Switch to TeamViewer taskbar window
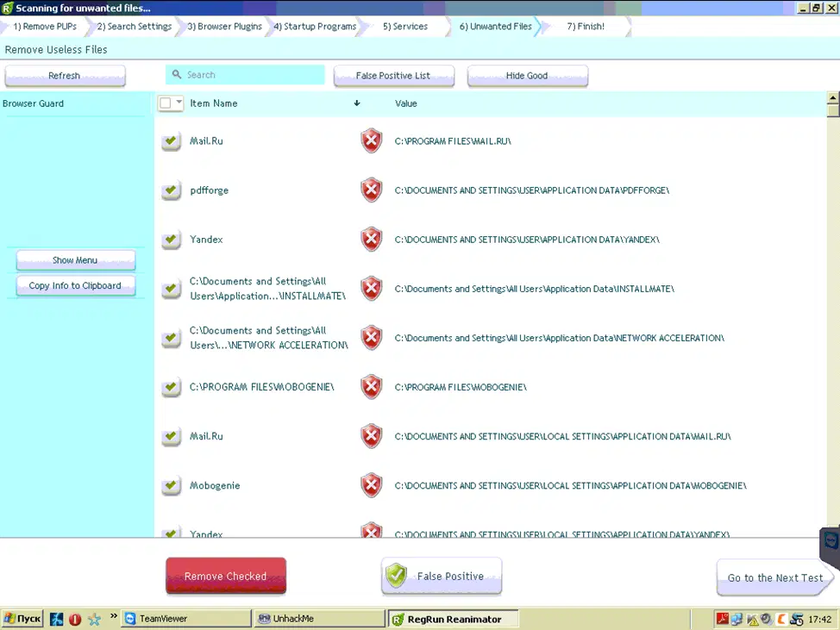Image resolution: width=840 pixels, height=630 pixels. point(186,619)
